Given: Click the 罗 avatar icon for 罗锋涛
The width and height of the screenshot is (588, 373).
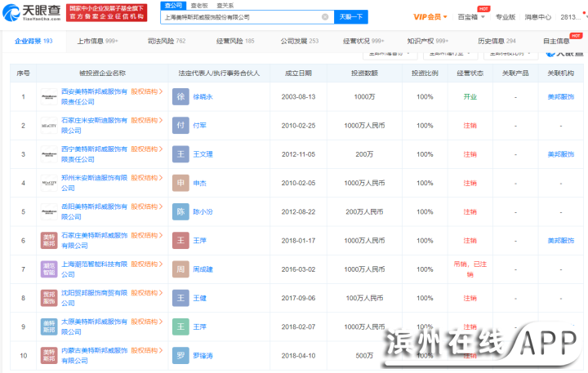Looking at the screenshot, I should [180, 356].
